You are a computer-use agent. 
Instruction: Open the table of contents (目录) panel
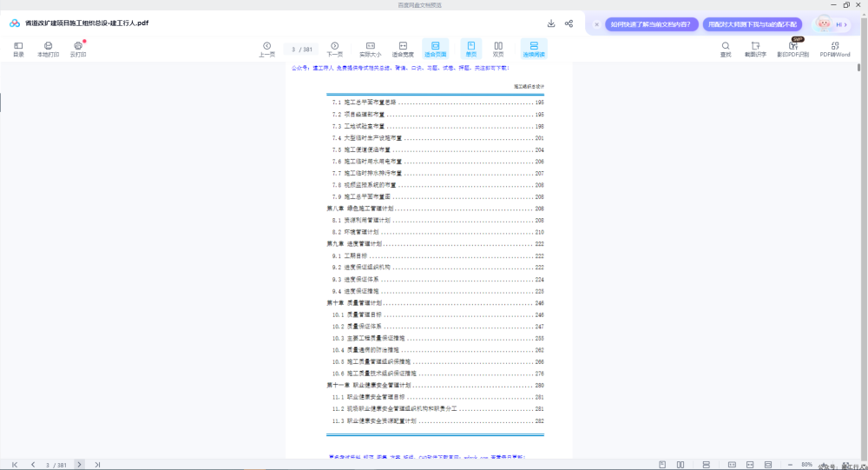pos(18,50)
